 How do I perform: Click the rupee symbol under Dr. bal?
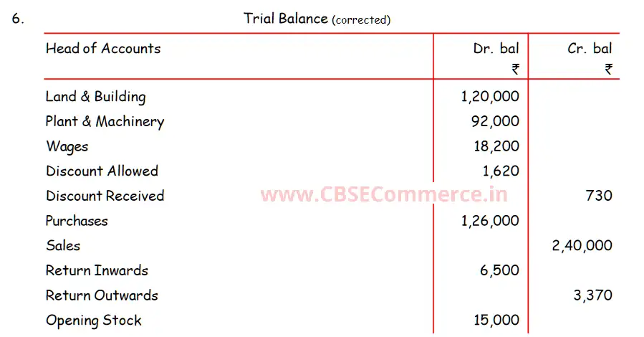pyautogui.click(x=515, y=69)
